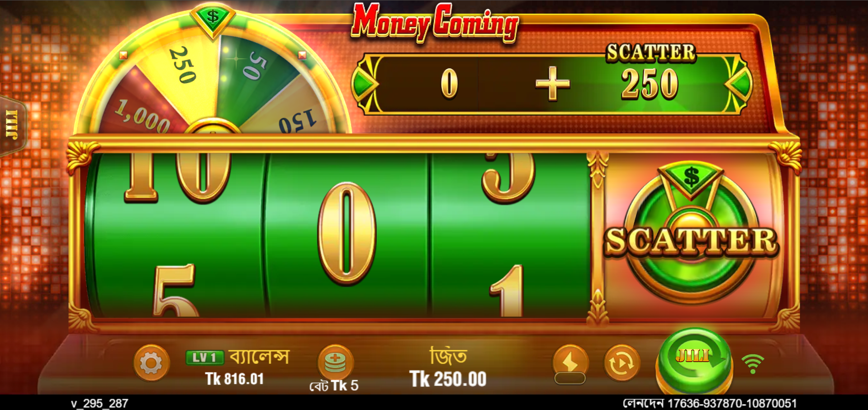Tap the Tk 816.01 balance amount
Screen dimensions: 868x410
click(234, 379)
